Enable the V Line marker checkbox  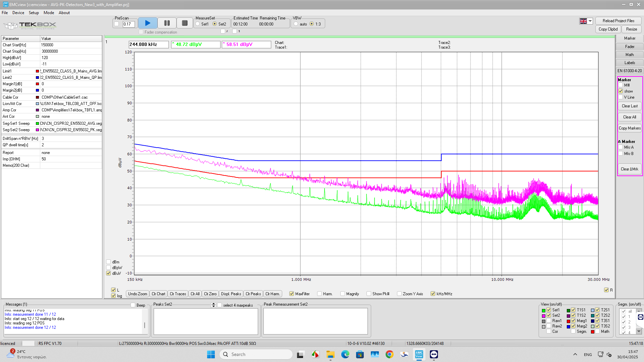pyautogui.click(x=621, y=97)
